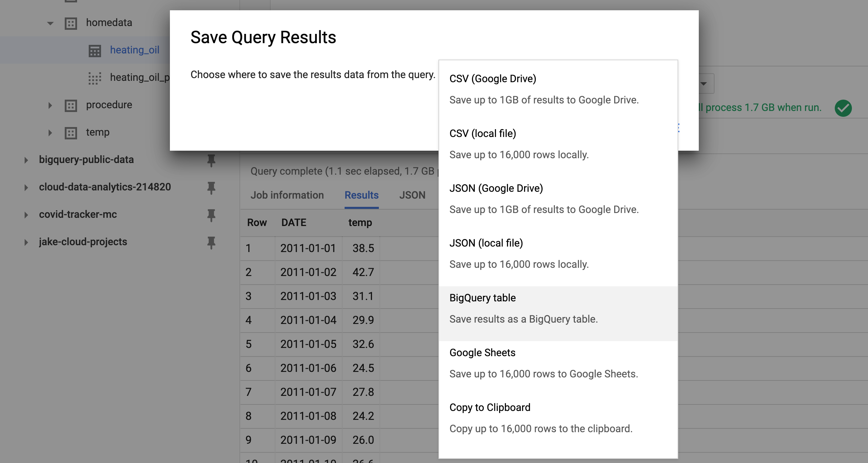
Task: Click the DATE column header
Action: [x=294, y=223]
